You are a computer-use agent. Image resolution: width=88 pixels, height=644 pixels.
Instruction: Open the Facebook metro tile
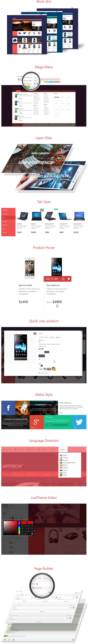(8, 408)
